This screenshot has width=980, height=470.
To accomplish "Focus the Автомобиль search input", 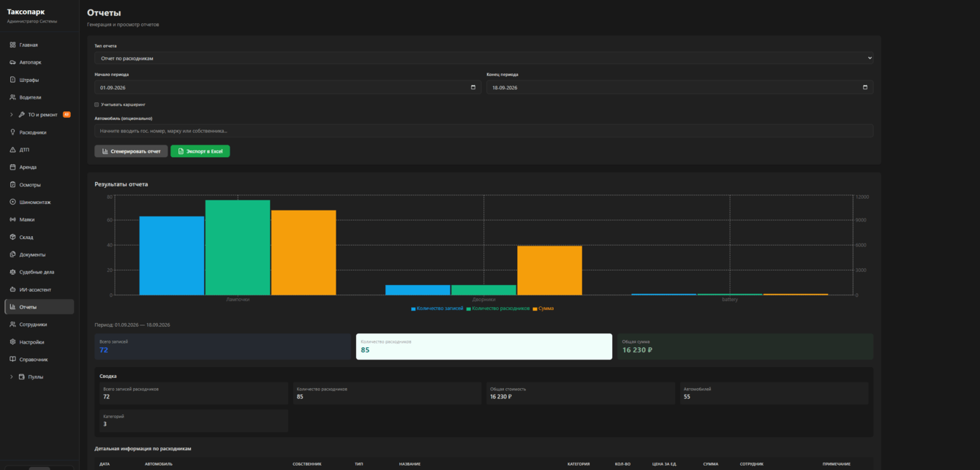I will [x=483, y=131].
